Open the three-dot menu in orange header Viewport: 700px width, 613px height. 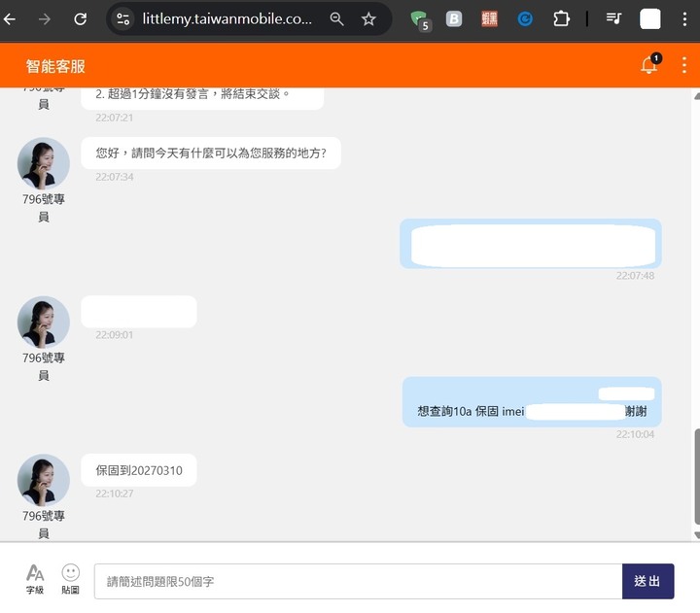(x=683, y=65)
